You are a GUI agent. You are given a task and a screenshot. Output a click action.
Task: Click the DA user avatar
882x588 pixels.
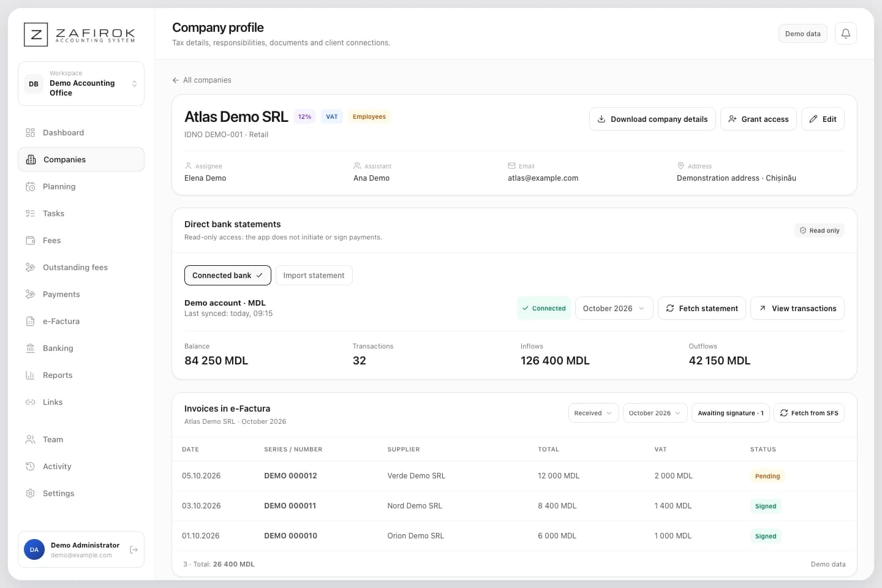tap(34, 549)
